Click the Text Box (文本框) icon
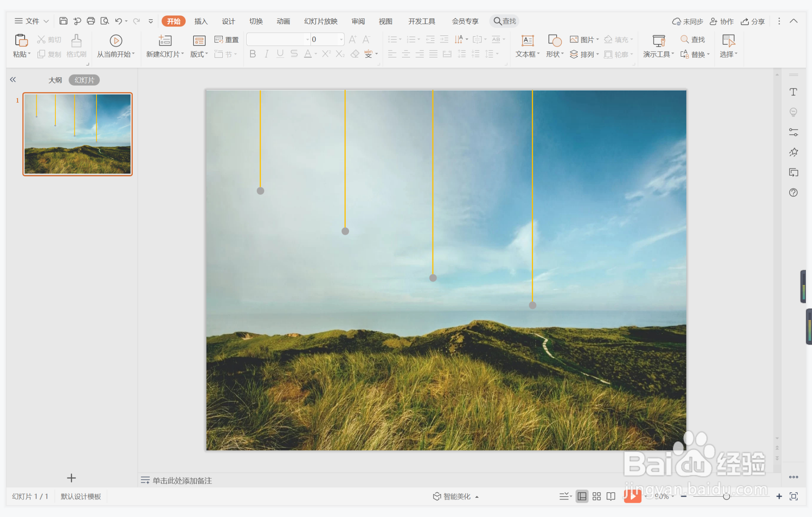Image resolution: width=812 pixels, height=517 pixels. click(527, 41)
